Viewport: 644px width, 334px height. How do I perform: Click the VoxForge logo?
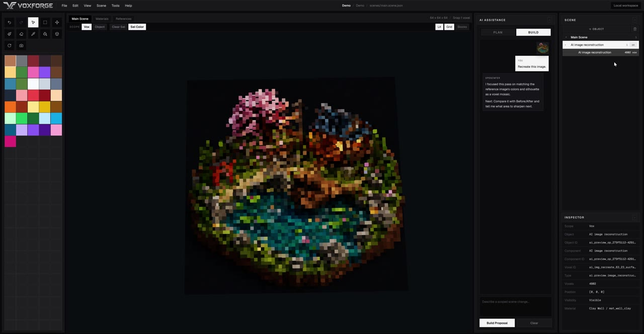click(x=28, y=6)
